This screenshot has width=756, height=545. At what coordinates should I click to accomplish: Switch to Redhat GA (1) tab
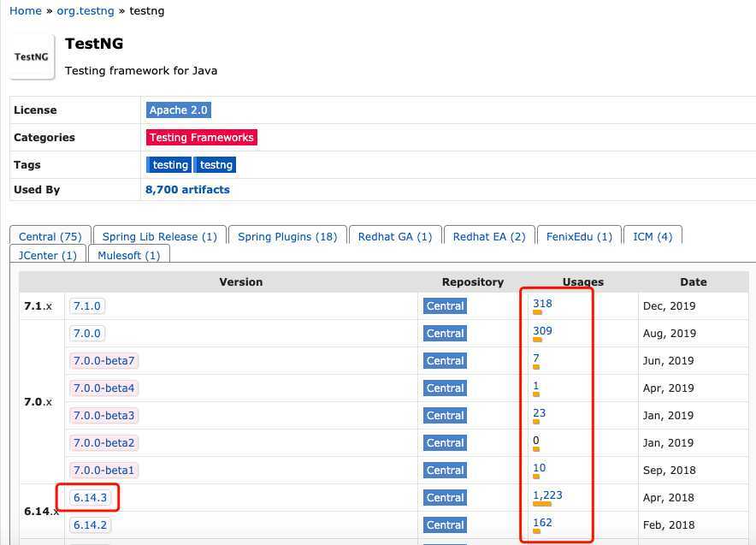tap(395, 236)
